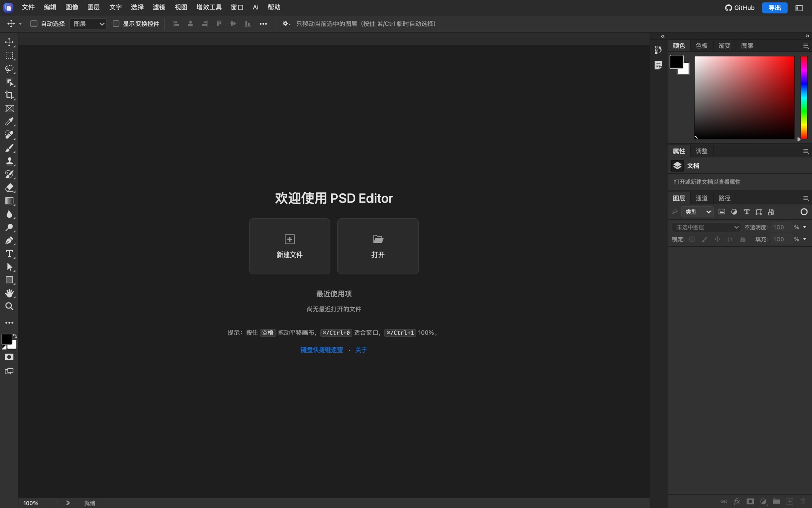Toggle the sidebar layout icon beside 导出
Viewport: 812px width, 508px height.
click(x=799, y=8)
